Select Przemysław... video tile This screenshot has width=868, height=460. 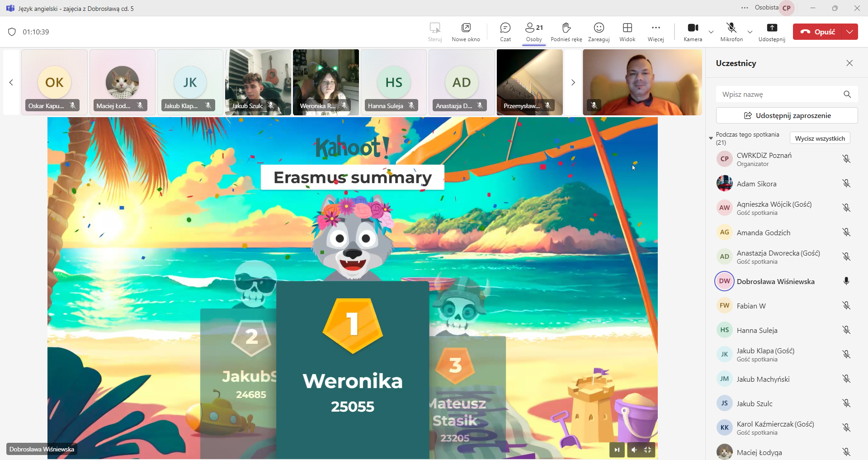click(x=530, y=82)
